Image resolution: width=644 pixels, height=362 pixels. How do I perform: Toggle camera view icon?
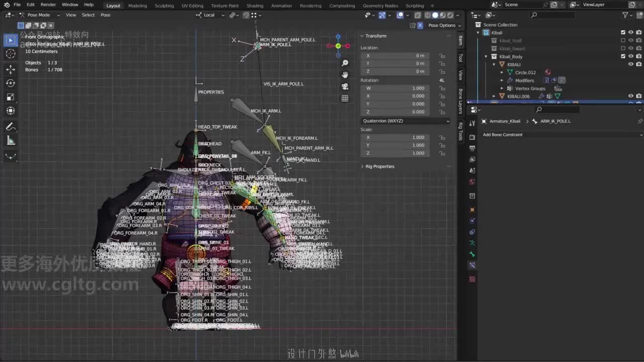click(345, 86)
